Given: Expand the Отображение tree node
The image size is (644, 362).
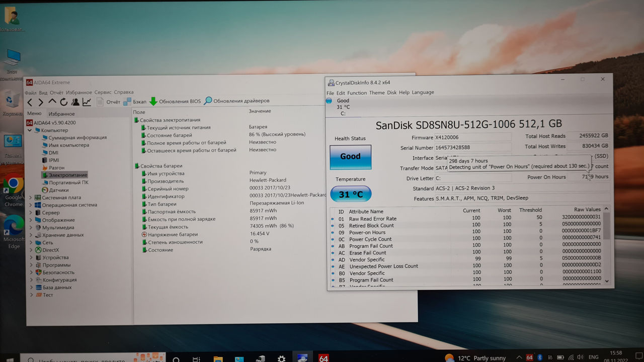Looking at the screenshot, I should (30, 220).
